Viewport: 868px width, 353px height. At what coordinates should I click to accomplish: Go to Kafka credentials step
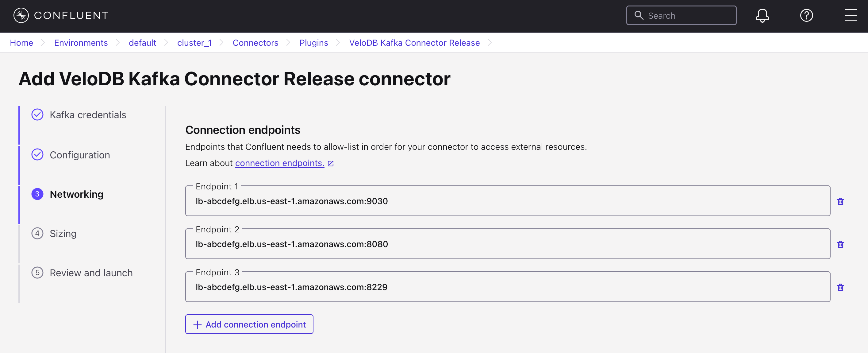(88, 114)
